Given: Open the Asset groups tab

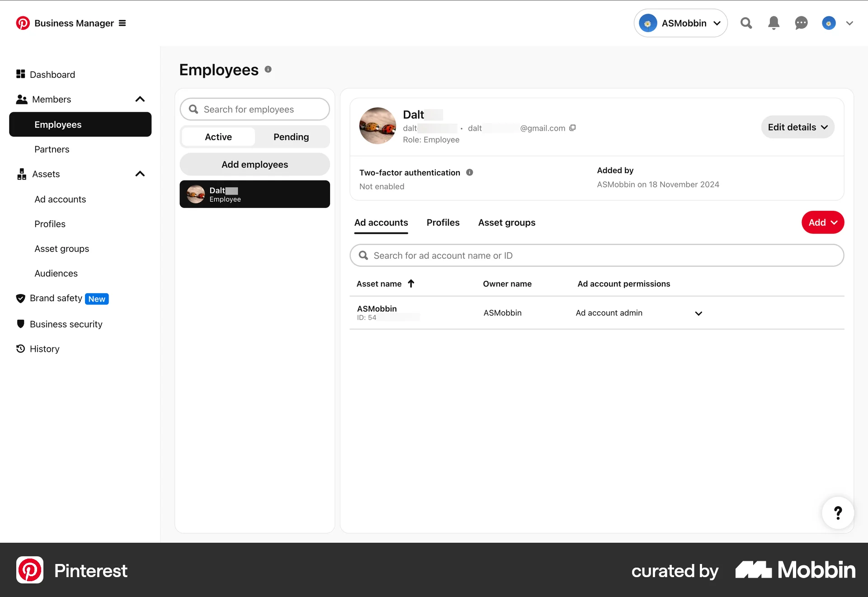Looking at the screenshot, I should [x=506, y=222].
